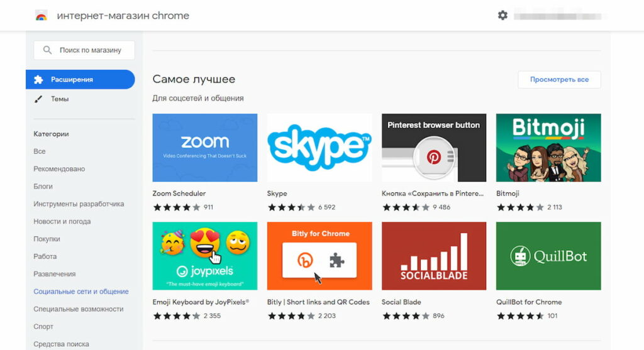The width and height of the screenshot is (644, 350).
Task: Open Специальные возможности category
Action: 78,309
